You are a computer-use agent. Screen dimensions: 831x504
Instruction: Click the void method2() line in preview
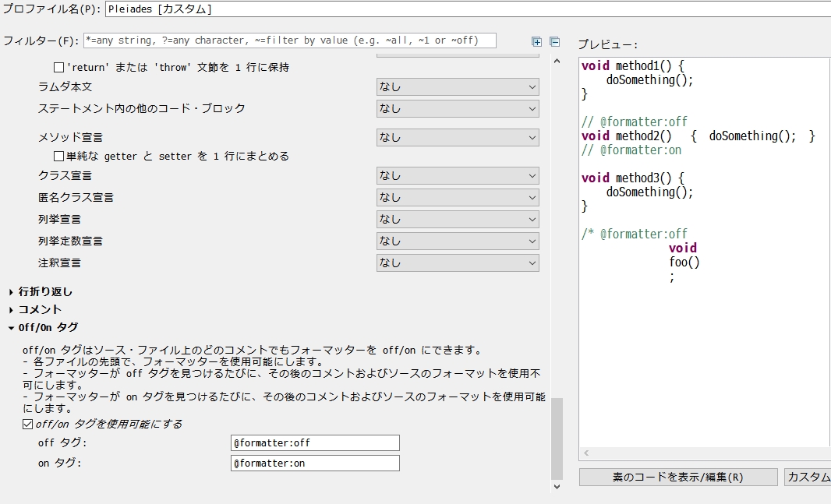pos(698,136)
